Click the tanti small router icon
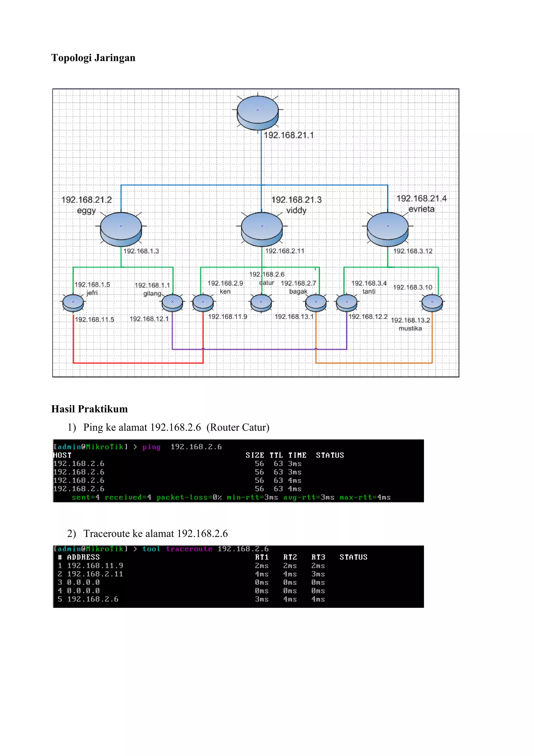The height and width of the screenshot is (756, 534). click(347, 303)
